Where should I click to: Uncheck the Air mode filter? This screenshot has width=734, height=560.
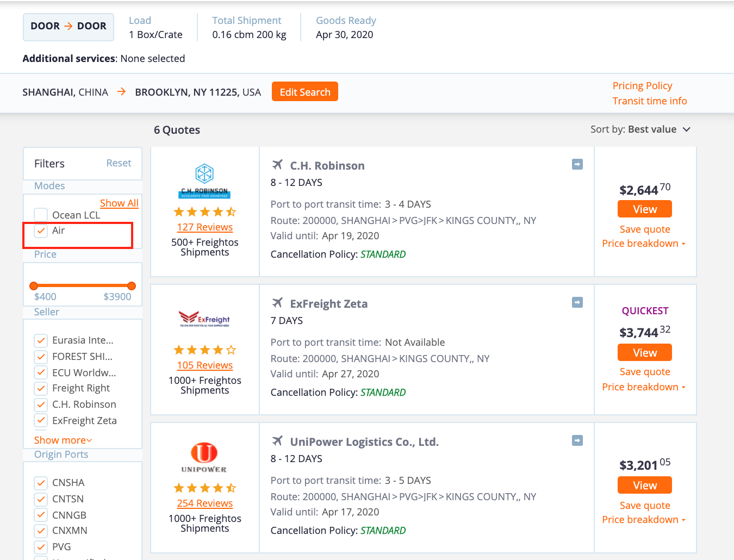pyautogui.click(x=41, y=231)
